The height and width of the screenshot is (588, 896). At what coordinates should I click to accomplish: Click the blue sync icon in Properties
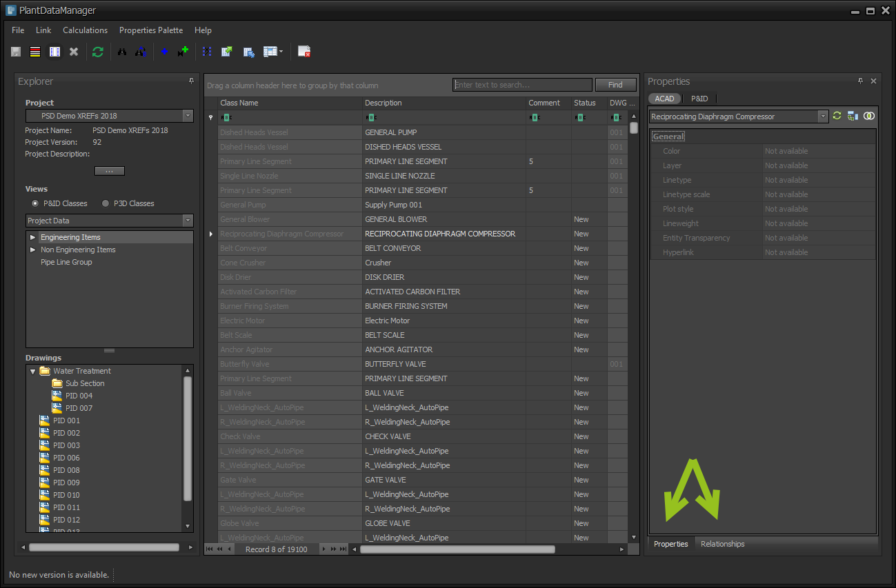853,116
